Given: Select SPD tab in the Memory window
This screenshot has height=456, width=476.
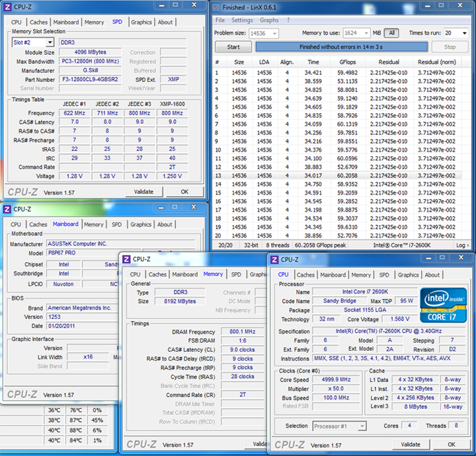Looking at the screenshot, I should pos(236,274).
